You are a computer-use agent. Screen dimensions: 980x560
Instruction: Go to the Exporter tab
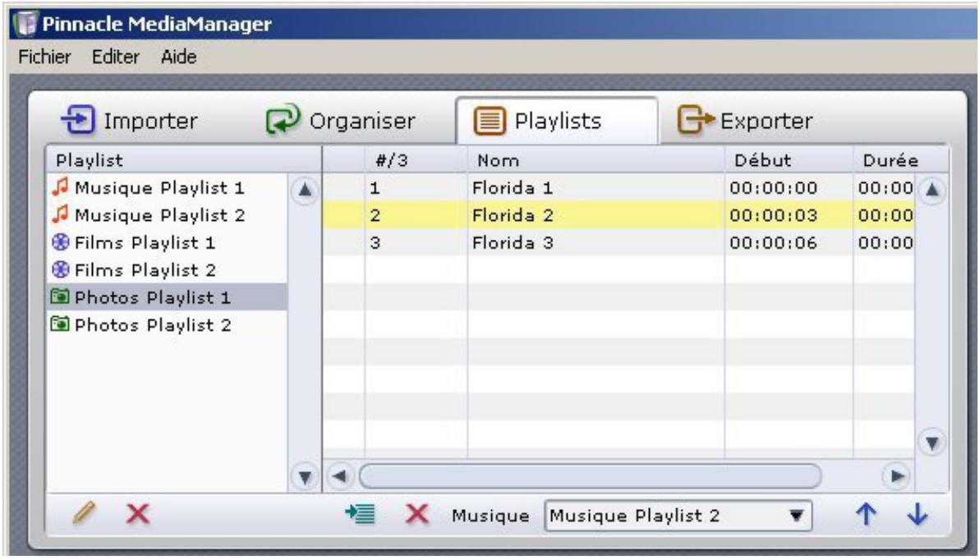(745, 120)
